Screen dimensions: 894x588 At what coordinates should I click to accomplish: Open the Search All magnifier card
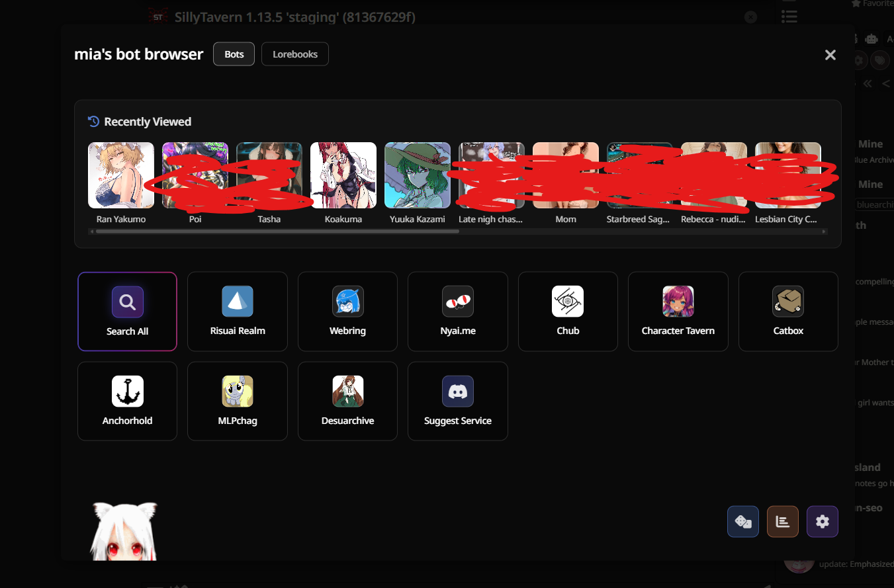pyautogui.click(x=127, y=312)
